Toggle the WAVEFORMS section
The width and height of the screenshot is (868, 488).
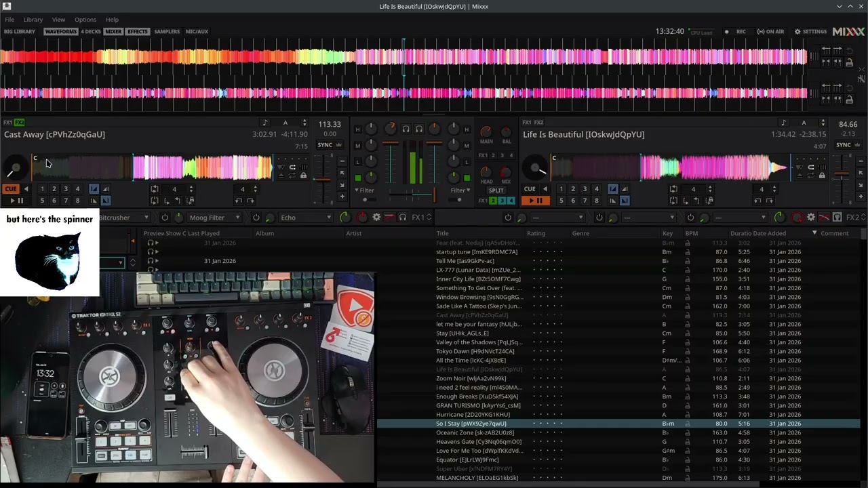click(x=60, y=31)
